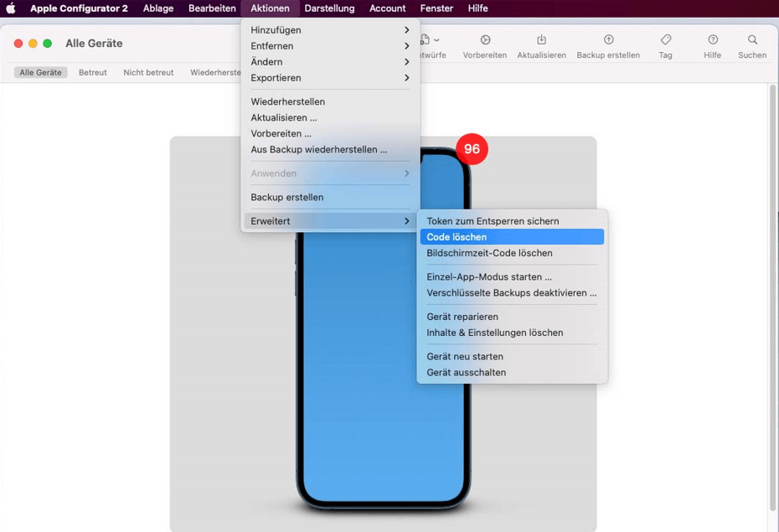Choose Vorbereiten … from the Aktionen menu
The width and height of the screenshot is (779, 532).
330,133
